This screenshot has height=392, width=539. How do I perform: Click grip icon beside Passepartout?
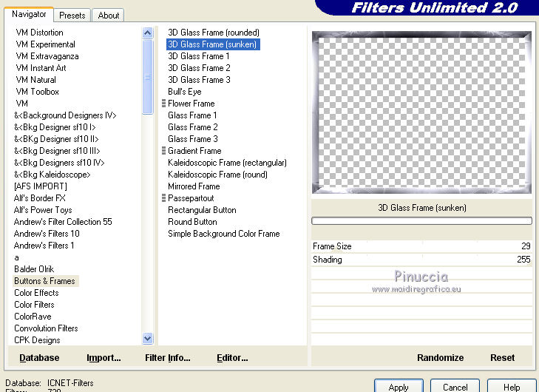click(163, 197)
